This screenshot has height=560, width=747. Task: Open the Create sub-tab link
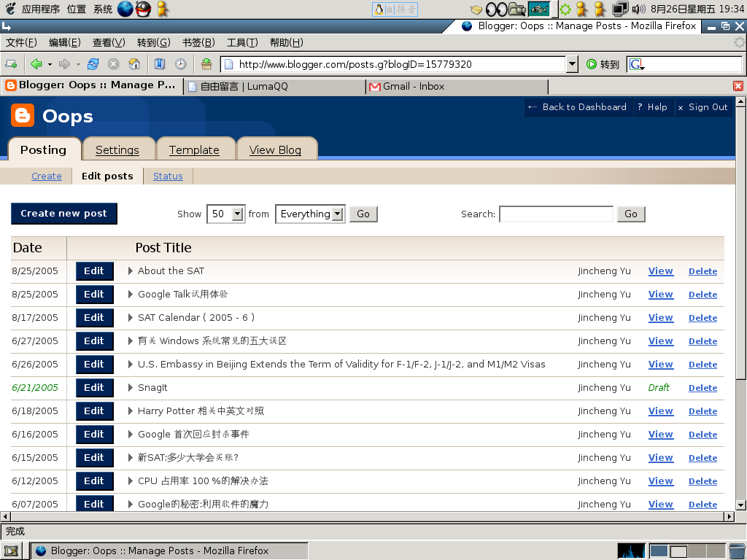46,176
